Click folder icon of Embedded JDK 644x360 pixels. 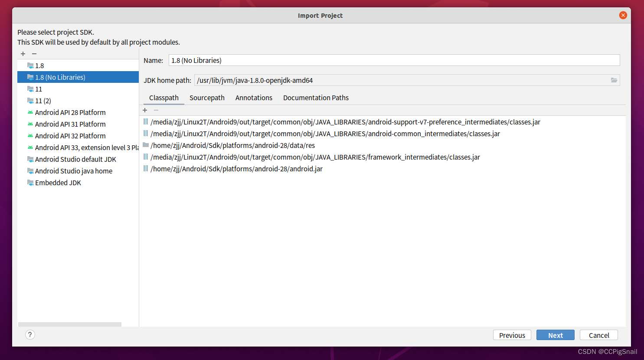pyautogui.click(x=30, y=183)
